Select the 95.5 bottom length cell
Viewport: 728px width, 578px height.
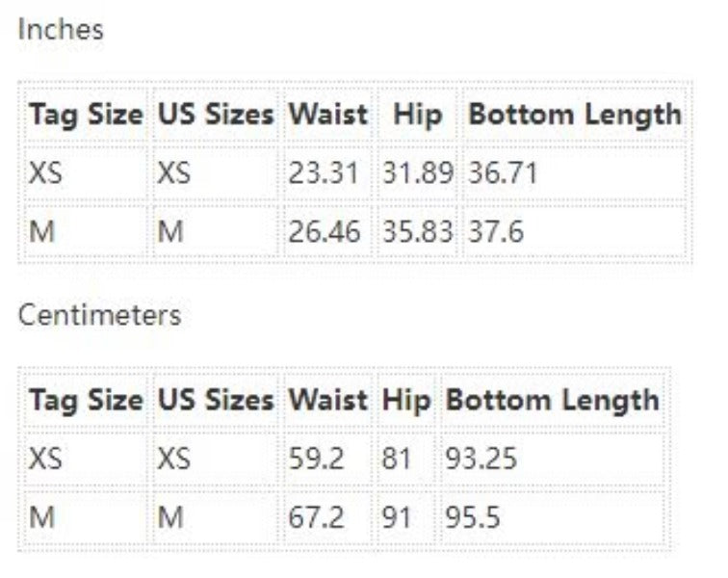[473, 517]
